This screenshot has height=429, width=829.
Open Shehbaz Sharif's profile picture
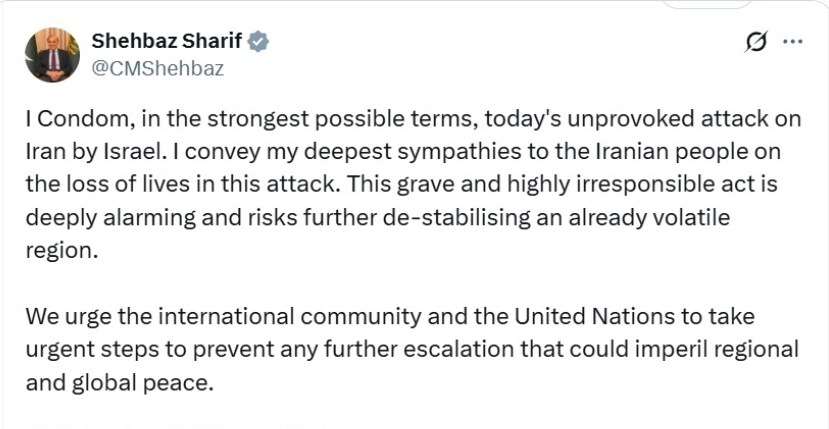[x=52, y=55]
